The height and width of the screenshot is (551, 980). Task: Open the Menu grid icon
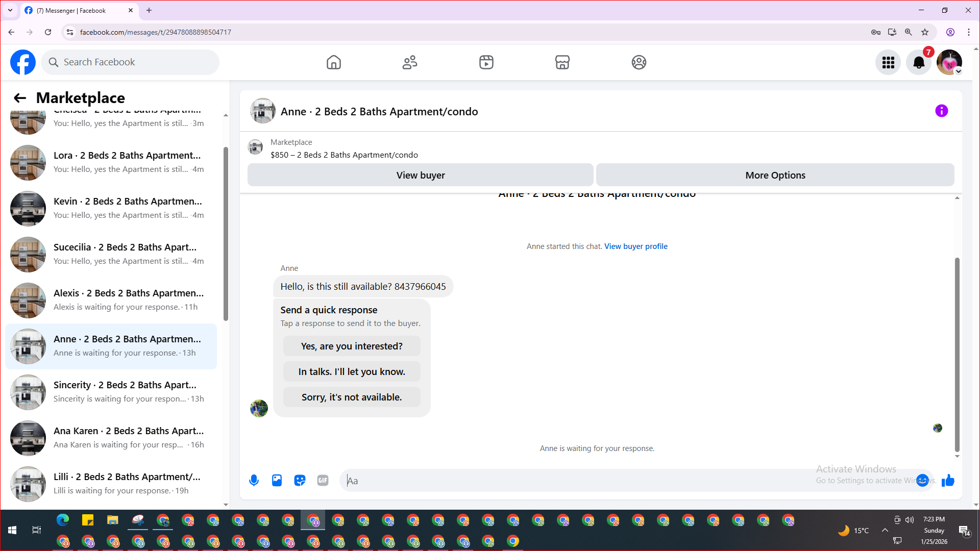coord(888,62)
